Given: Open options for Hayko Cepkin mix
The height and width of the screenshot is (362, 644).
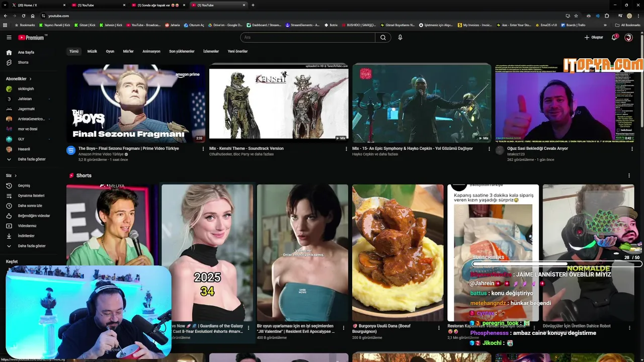Looking at the screenshot, I should point(489,149).
